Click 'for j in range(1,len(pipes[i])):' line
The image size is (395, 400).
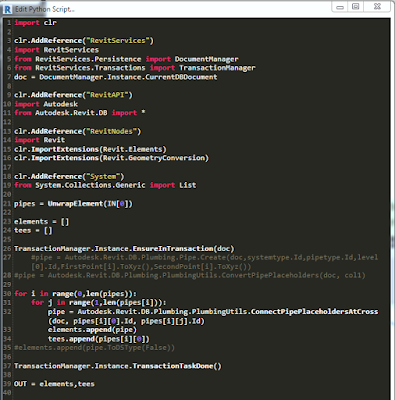99,302
